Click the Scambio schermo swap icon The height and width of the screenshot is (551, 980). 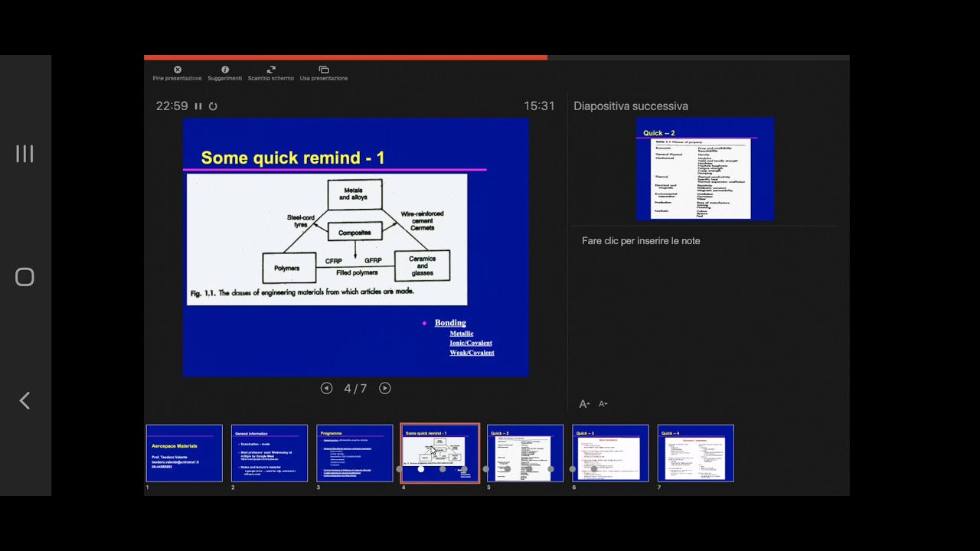click(271, 70)
